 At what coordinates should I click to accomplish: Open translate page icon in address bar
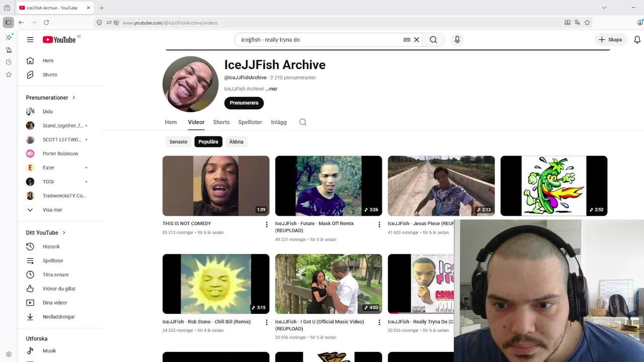click(x=577, y=23)
